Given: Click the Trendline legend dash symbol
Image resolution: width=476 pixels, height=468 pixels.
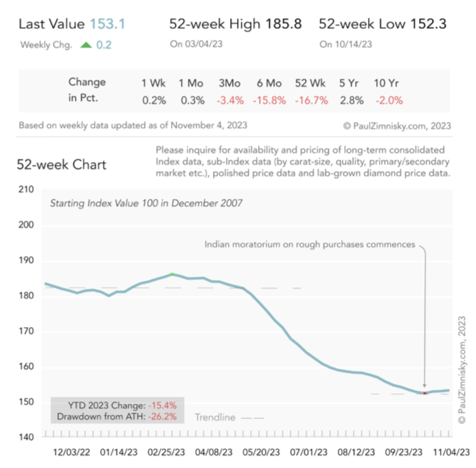Looking at the screenshot, I should [253, 418].
